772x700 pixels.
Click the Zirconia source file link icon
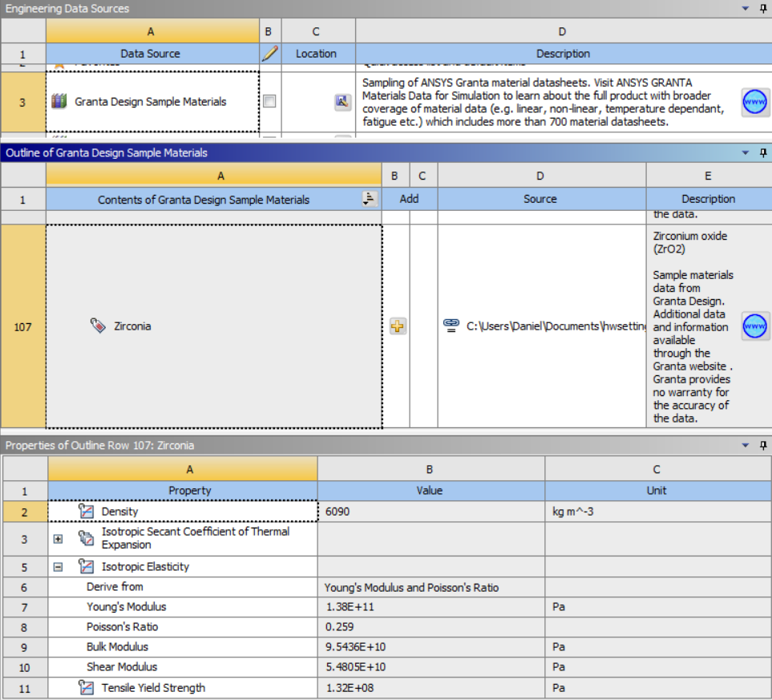coord(451,326)
